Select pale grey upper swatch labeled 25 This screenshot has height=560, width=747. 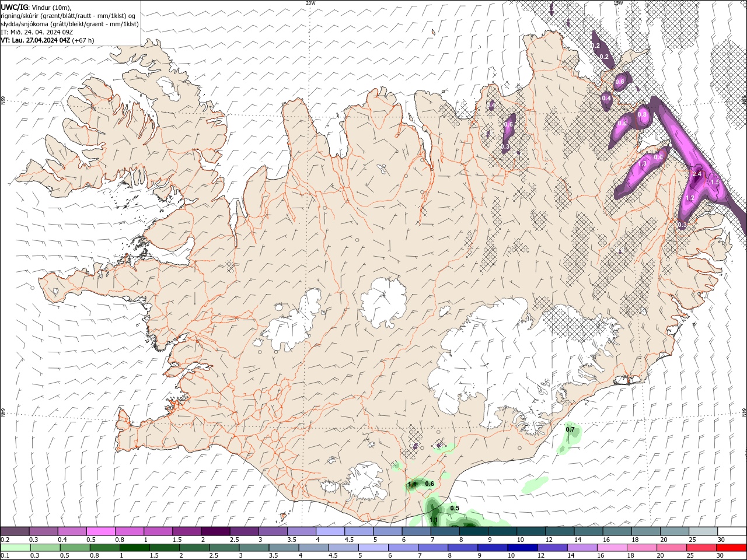coord(703,531)
